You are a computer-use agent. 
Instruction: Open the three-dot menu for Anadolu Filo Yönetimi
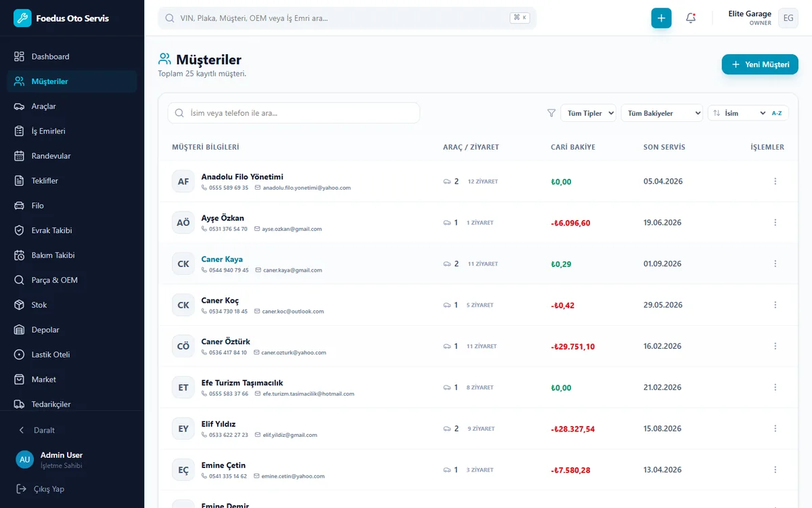775,182
